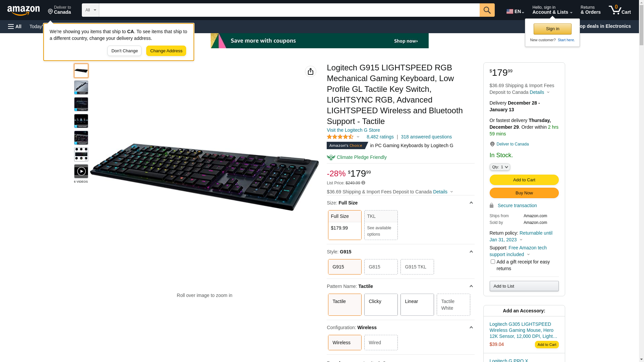Open the EN language selector
This screenshot has height=362, width=644.
click(515, 11)
